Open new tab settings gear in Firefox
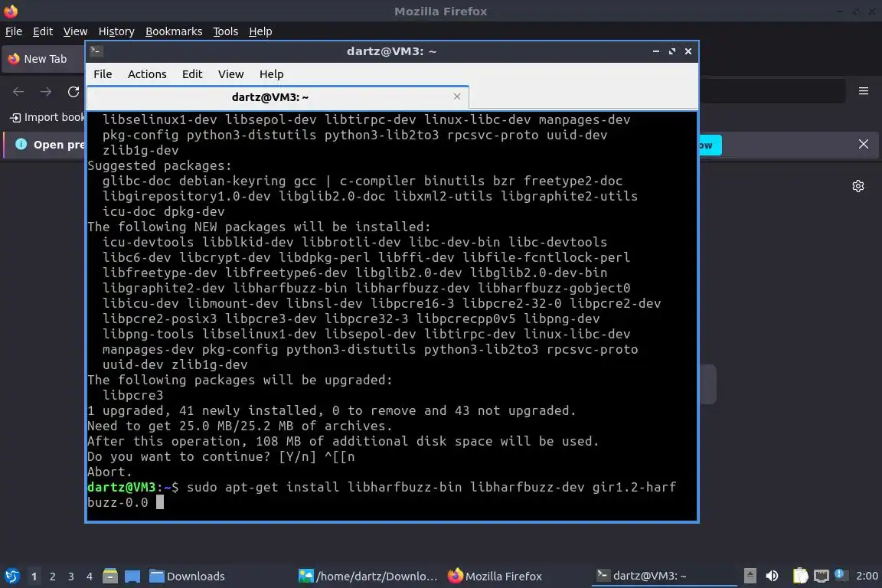This screenshot has width=882, height=588. 857,186
